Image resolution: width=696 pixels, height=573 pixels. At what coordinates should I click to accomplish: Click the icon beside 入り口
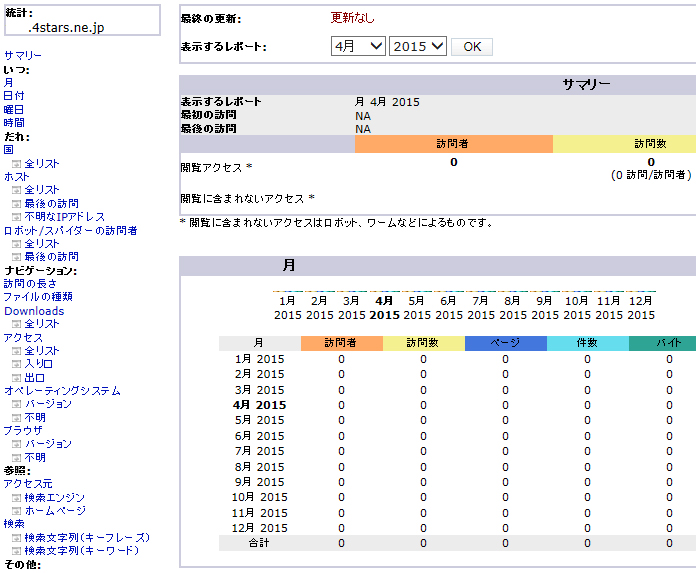click(16, 364)
